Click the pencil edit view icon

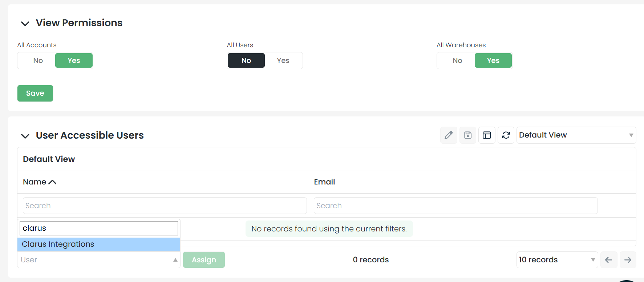449,135
